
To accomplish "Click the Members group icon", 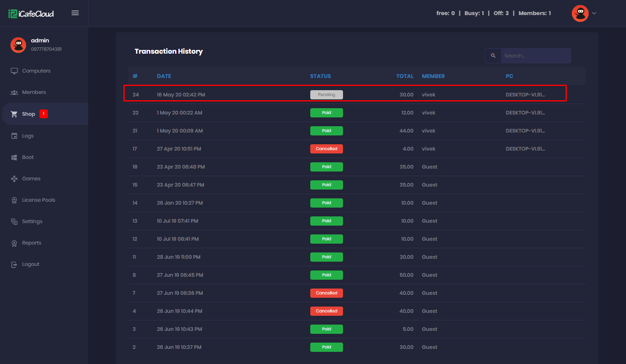I will 14,92.
